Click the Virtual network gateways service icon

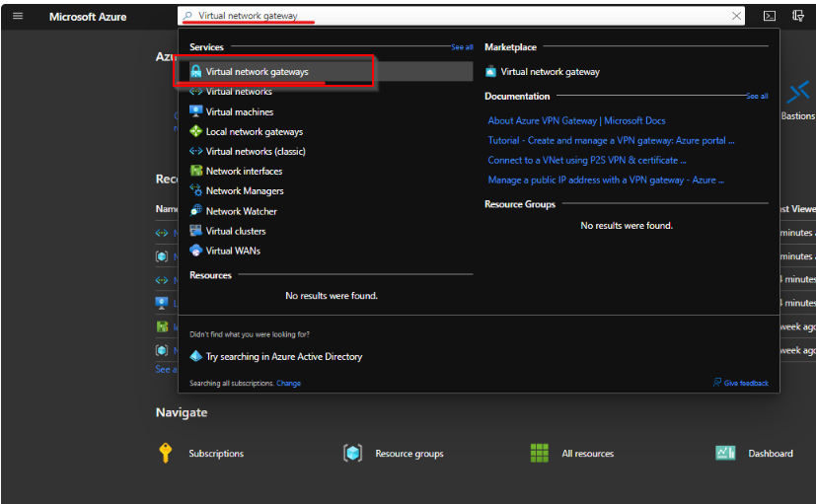195,71
